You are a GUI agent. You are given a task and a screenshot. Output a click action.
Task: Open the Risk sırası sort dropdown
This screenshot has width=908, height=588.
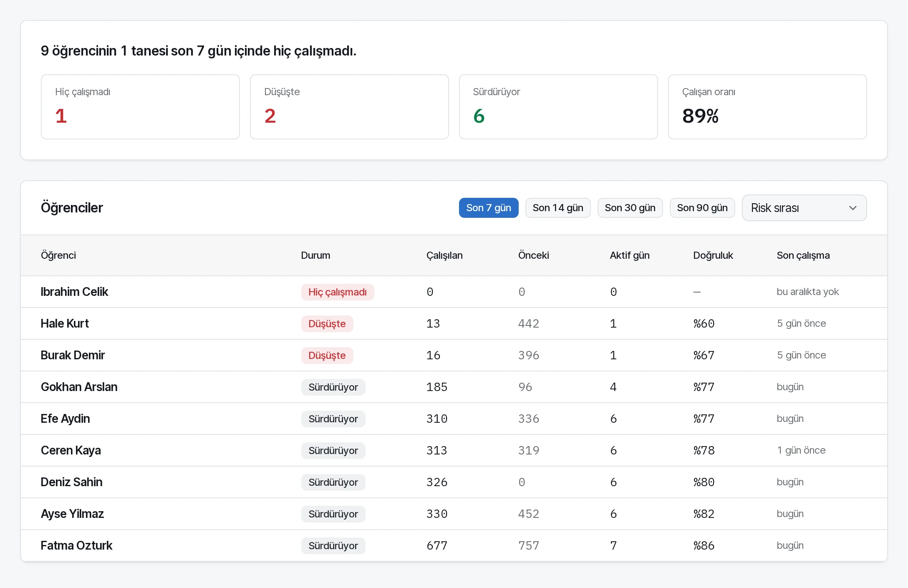(x=804, y=208)
